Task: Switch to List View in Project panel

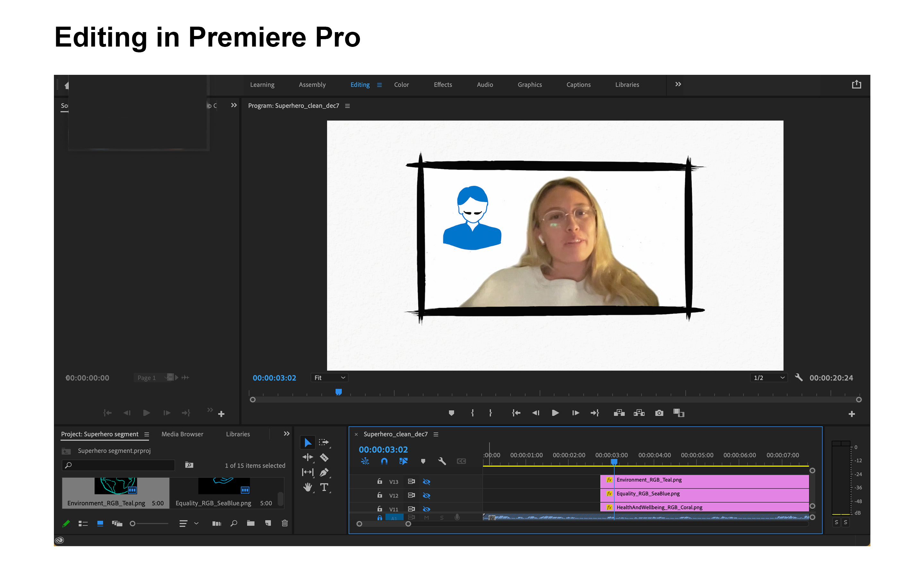Action: 83,523
